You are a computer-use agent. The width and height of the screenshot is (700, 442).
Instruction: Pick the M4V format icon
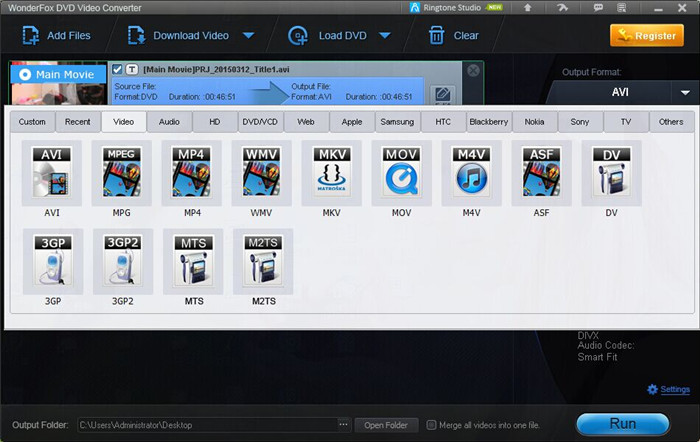(471, 173)
